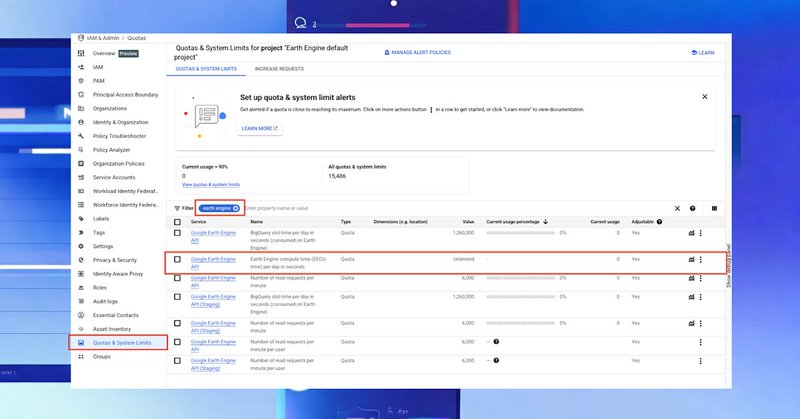Click the Value column header
Screen dimensions: 800x419
[x=468, y=221]
